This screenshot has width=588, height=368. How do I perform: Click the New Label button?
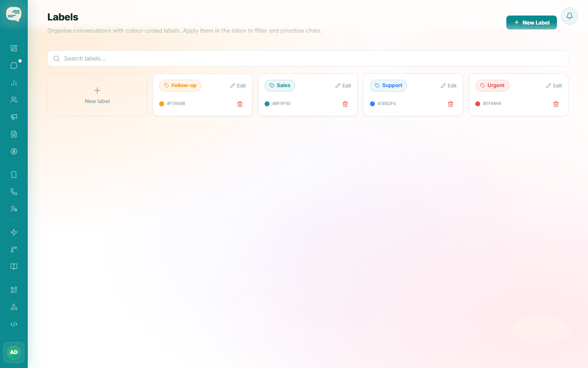pyautogui.click(x=532, y=22)
